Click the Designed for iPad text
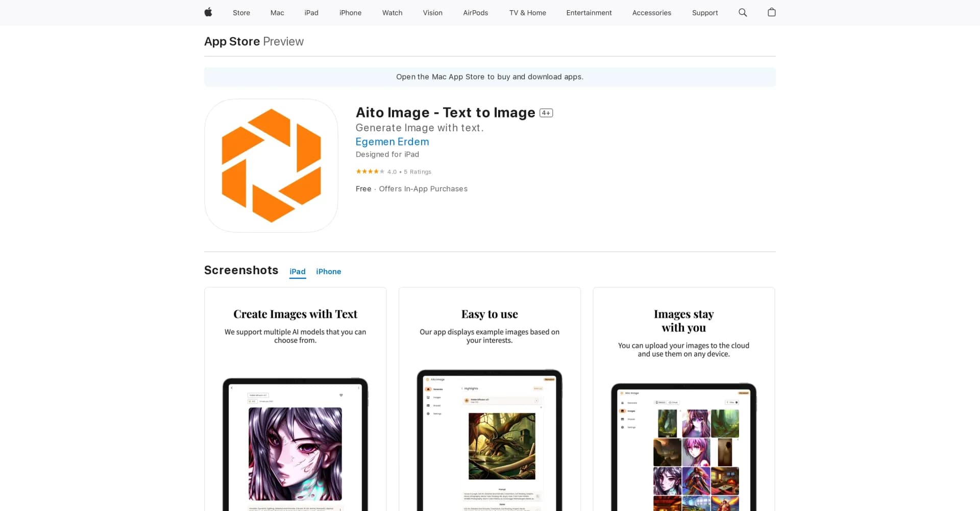980x511 pixels. 387,154
